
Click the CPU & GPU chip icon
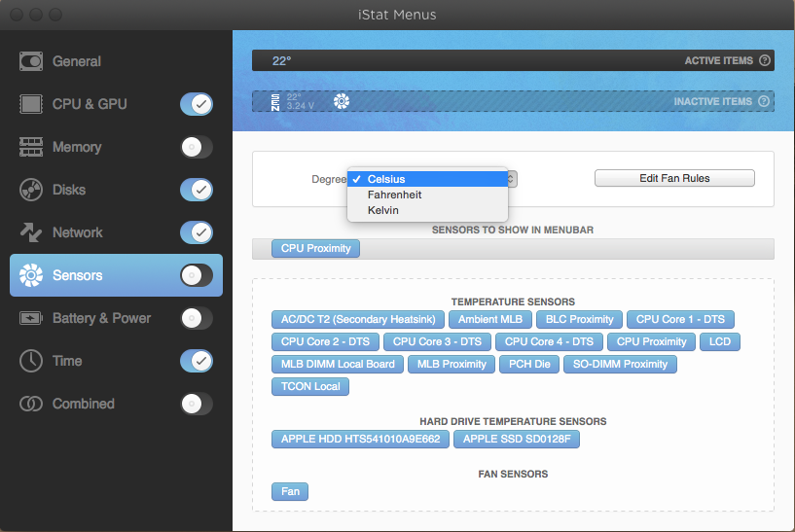[31, 104]
